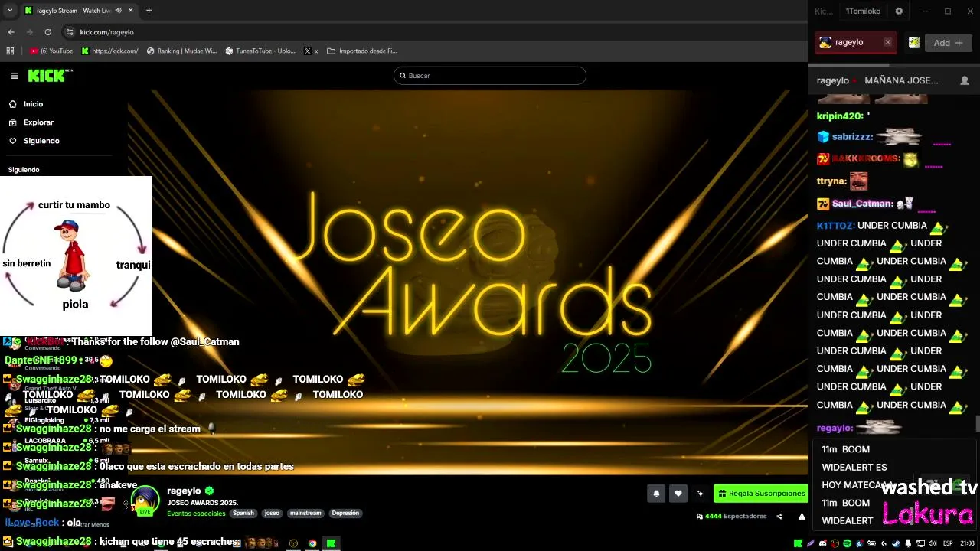Open the Ranking | Mudae Wi... bookmark
The height and width of the screenshot is (551, 980).
click(x=181, y=51)
